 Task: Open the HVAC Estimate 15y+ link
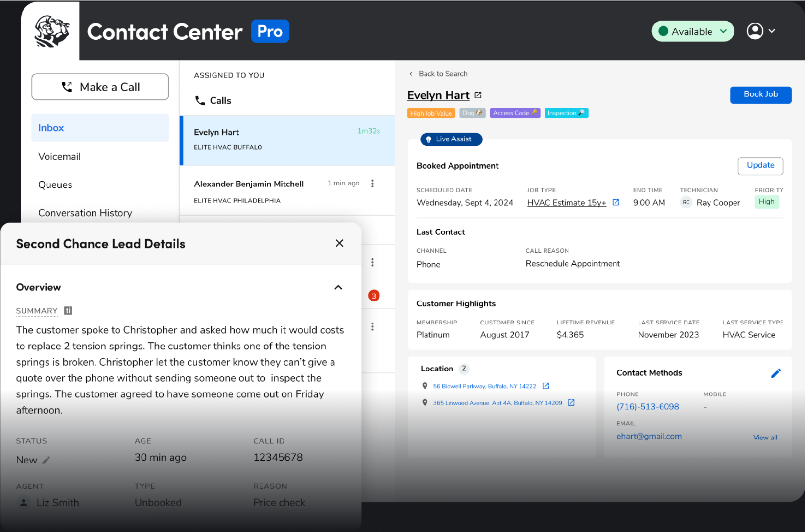pos(567,203)
